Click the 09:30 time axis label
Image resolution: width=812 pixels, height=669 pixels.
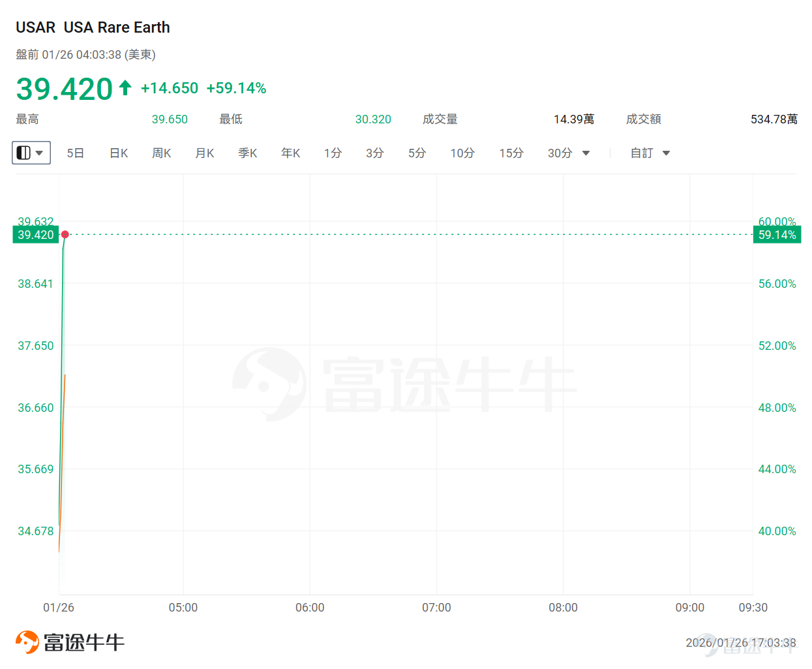coord(753,608)
